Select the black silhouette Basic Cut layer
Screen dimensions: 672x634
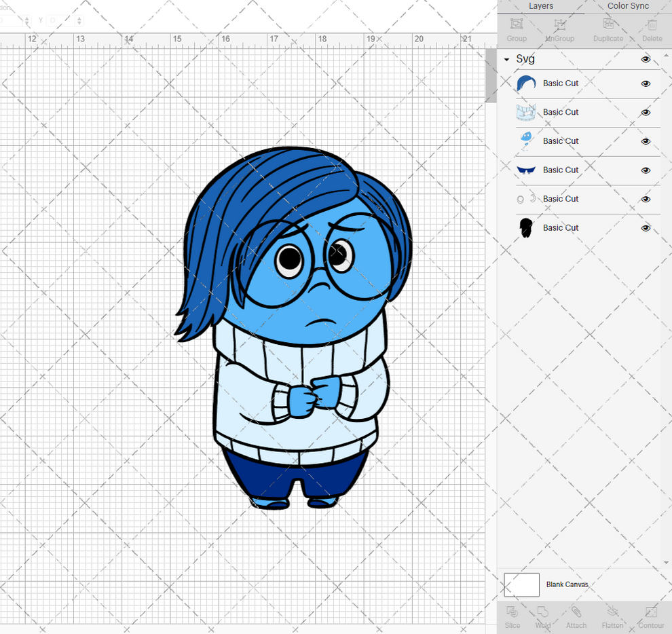(x=561, y=227)
